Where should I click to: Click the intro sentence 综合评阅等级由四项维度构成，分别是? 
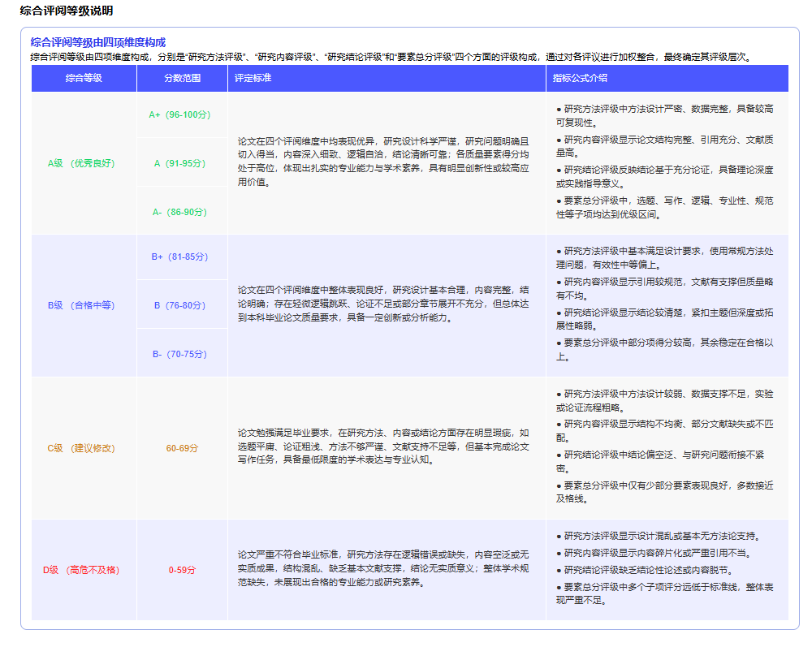391,57
